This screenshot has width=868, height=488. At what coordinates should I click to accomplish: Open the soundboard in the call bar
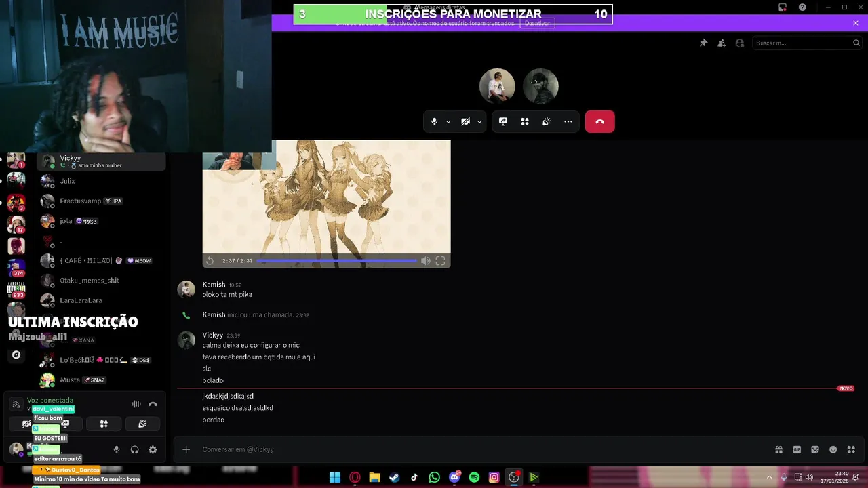[x=547, y=121]
